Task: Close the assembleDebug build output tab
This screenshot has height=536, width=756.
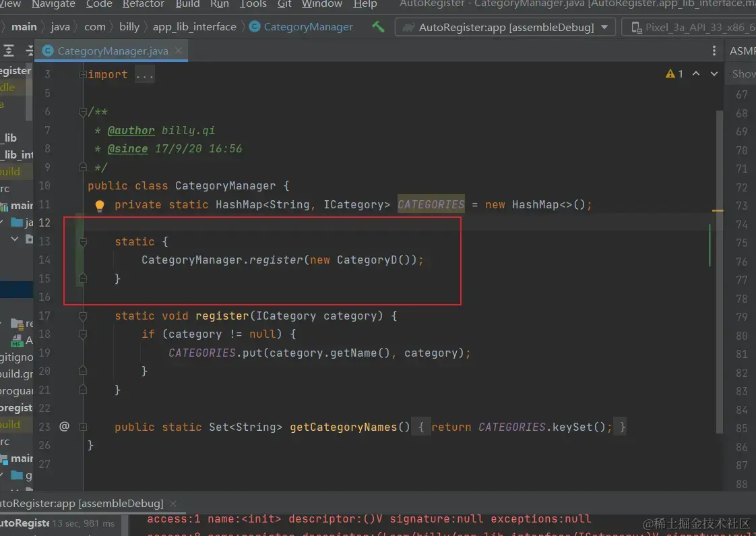Action: (173, 503)
